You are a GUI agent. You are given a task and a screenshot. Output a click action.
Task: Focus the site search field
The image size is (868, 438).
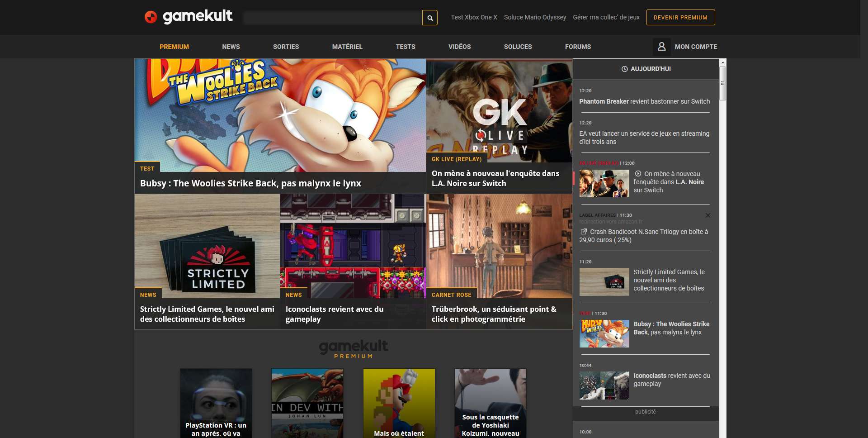pyautogui.click(x=332, y=18)
